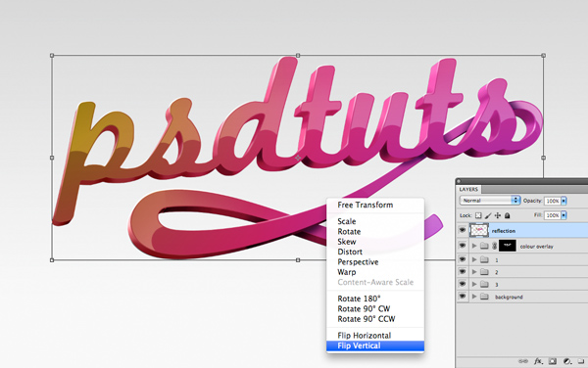Click the right-middle transform handle
Viewport: 588px width, 368px height.
543,158
